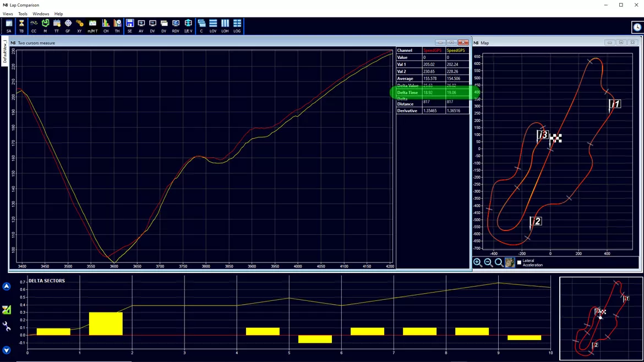Expand panel with blue down arrow
The height and width of the screenshot is (362, 644).
7,350
